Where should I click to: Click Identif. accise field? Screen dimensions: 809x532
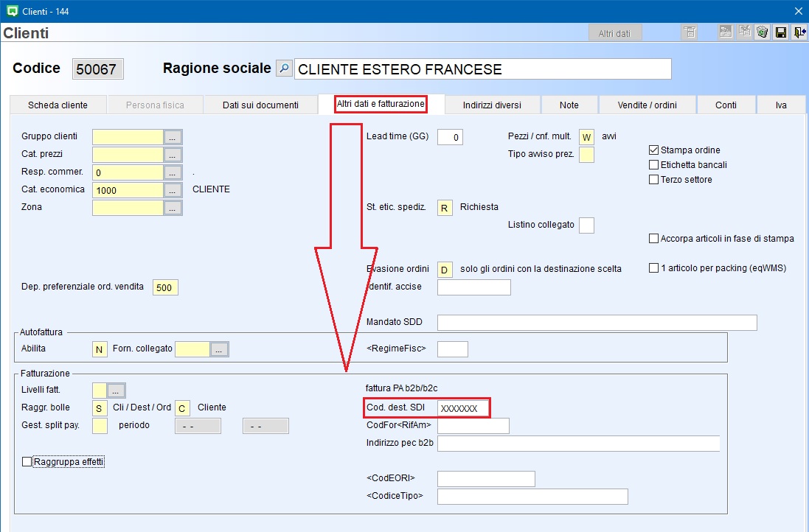[x=474, y=287]
